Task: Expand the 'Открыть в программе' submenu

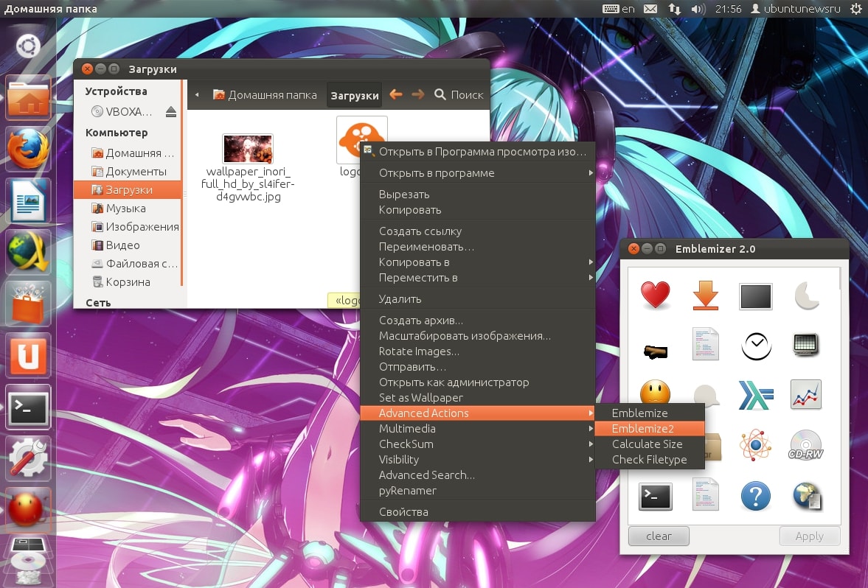Action: pos(478,173)
